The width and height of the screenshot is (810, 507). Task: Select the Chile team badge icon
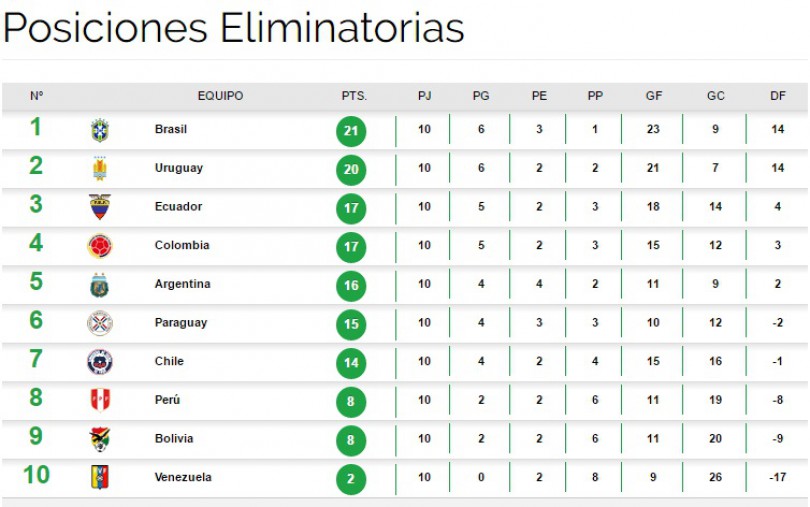click(x=100, y=362)
